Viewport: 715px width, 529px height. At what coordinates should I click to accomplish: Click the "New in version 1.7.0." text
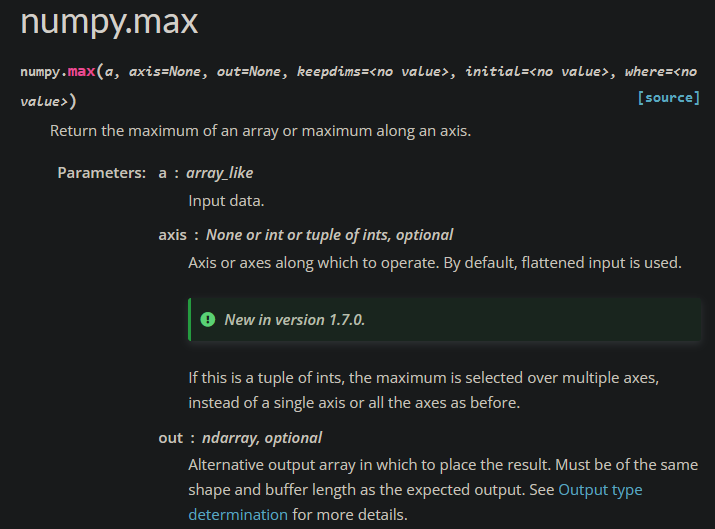pyautogui.click(x=295, y=320)
